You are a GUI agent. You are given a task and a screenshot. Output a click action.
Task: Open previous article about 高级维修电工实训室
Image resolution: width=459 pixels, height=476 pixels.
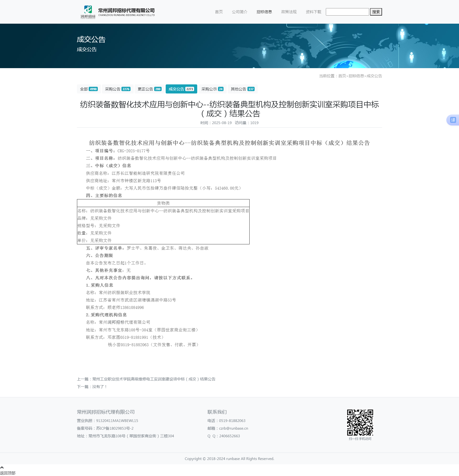click(x=153, y=379)
